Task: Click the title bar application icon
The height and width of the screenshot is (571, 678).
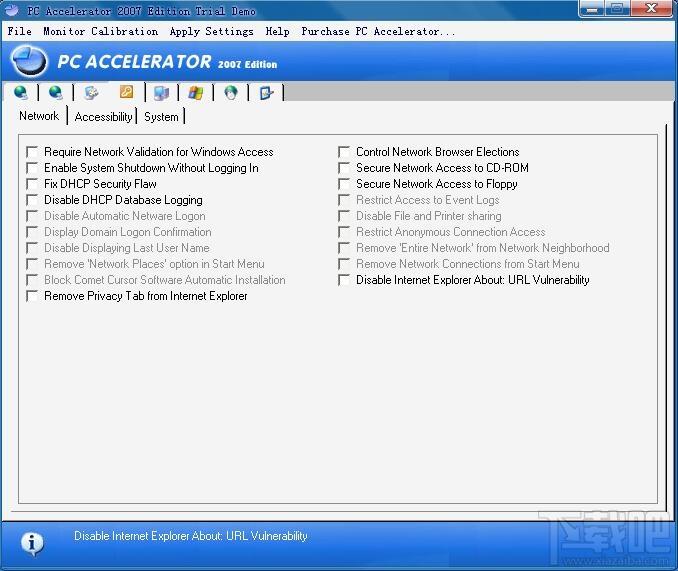Action: pyautogui.click(x=12, y=10)
